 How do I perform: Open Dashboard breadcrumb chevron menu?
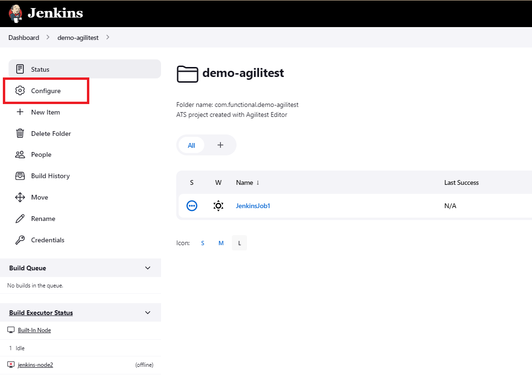coord(48,38)
